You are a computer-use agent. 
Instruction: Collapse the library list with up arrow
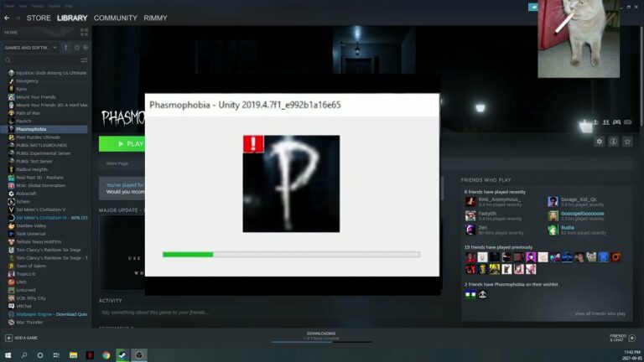(65, 48)
